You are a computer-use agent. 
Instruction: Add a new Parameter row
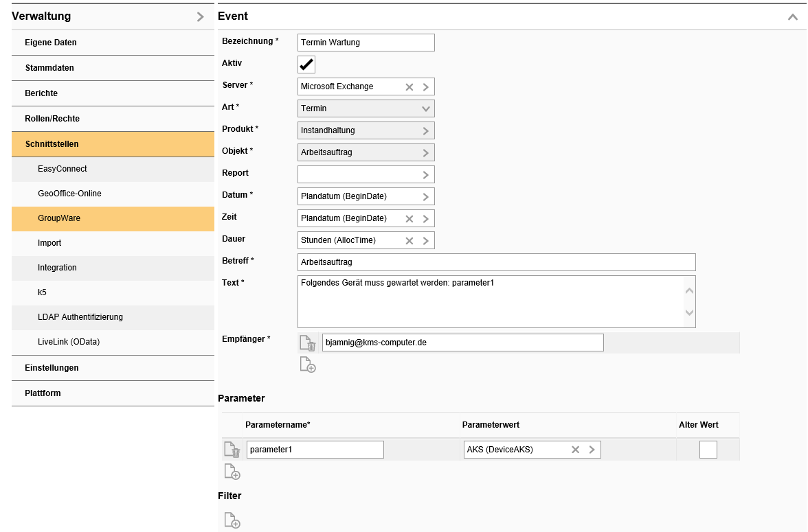pyautogui.click(x=232, y=472)
